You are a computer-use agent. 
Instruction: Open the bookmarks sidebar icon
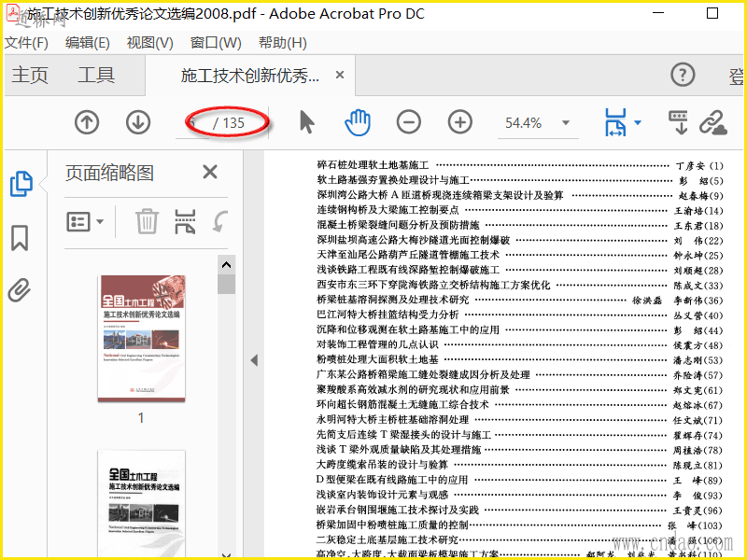point(20,238)
